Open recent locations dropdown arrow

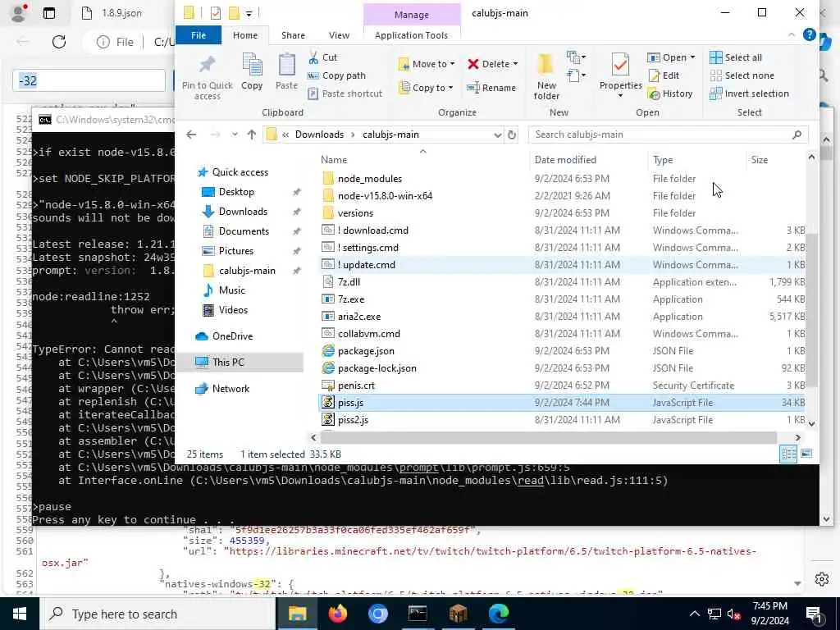[235, 135]
